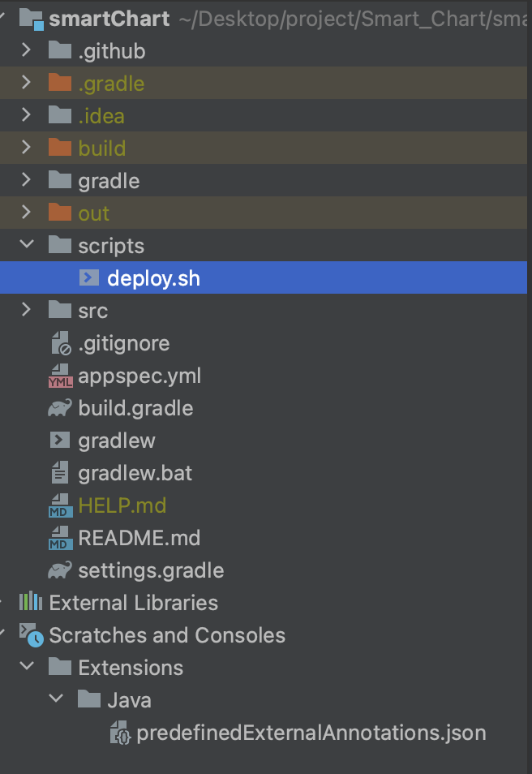The height and width of the screenshot is (774, 532).
Task: Select the External Libraries label
Action: [x=134, y=603]
